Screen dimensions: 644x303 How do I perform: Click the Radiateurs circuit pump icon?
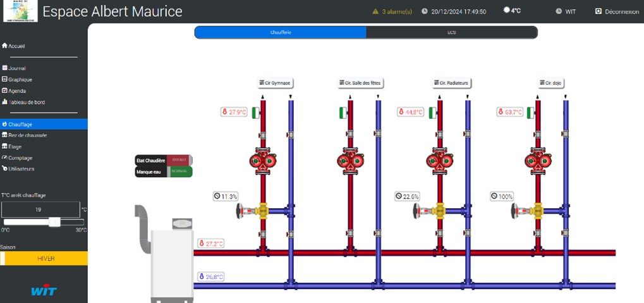pos(439,161)
